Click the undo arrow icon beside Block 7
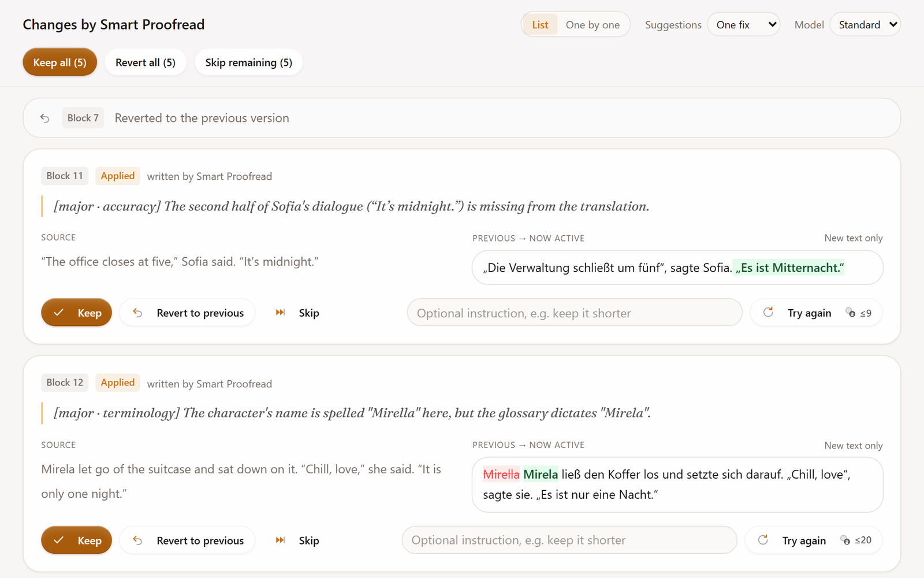The image size is (924, 578). (45, 118)
